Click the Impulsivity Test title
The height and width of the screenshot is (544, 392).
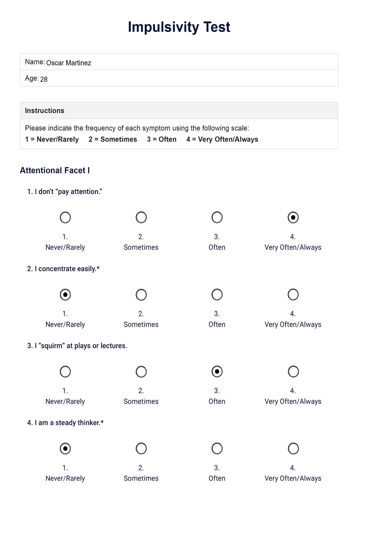click(x=179, y=27)
